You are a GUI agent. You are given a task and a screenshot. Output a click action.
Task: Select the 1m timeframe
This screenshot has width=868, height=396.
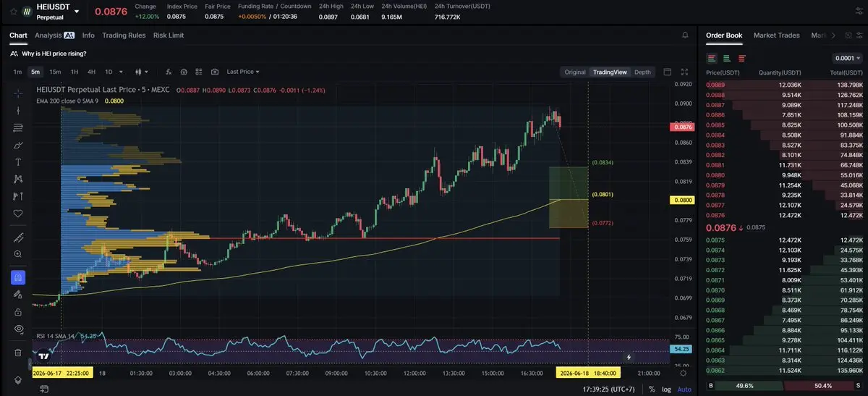pyautogui.click(x=17, y=72)
